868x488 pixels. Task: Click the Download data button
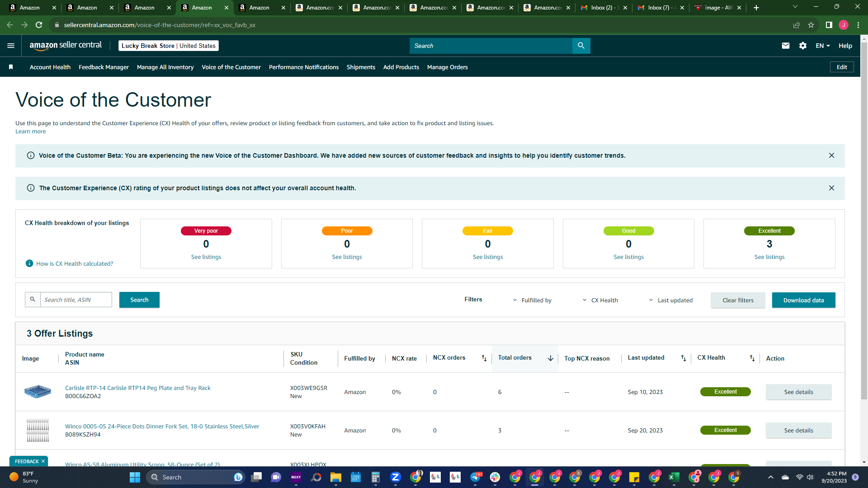[803, 300]
